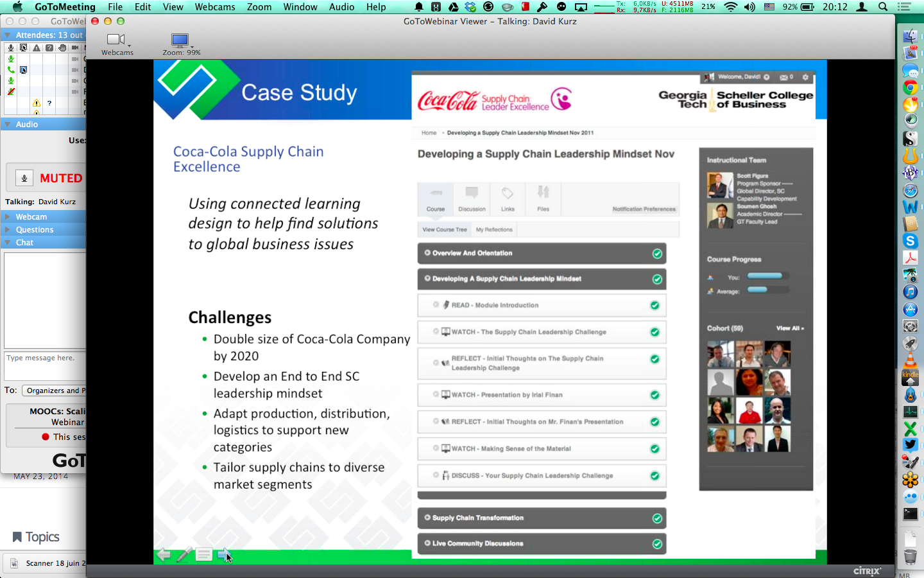Toggle checkmark for WATCH - Presentation by Irial Finan

(654, 396)
